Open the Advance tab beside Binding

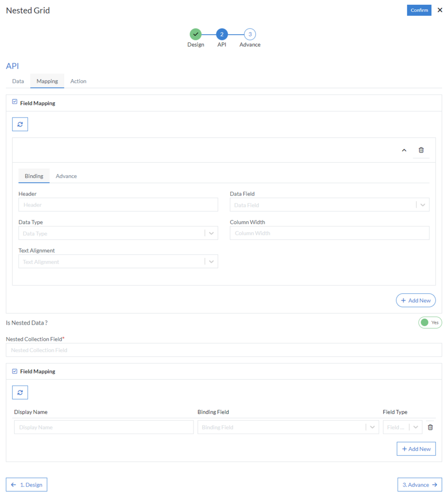click(66, 176)
